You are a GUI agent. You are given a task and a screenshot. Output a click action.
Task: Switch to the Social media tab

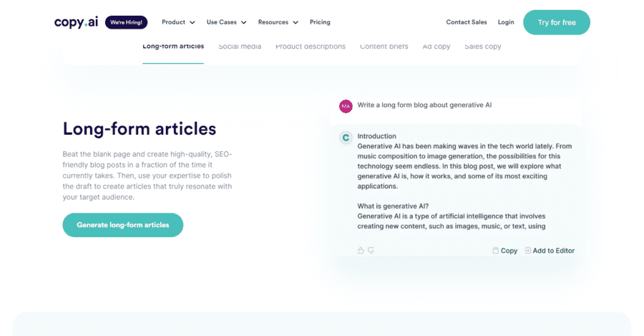point(240,47)
